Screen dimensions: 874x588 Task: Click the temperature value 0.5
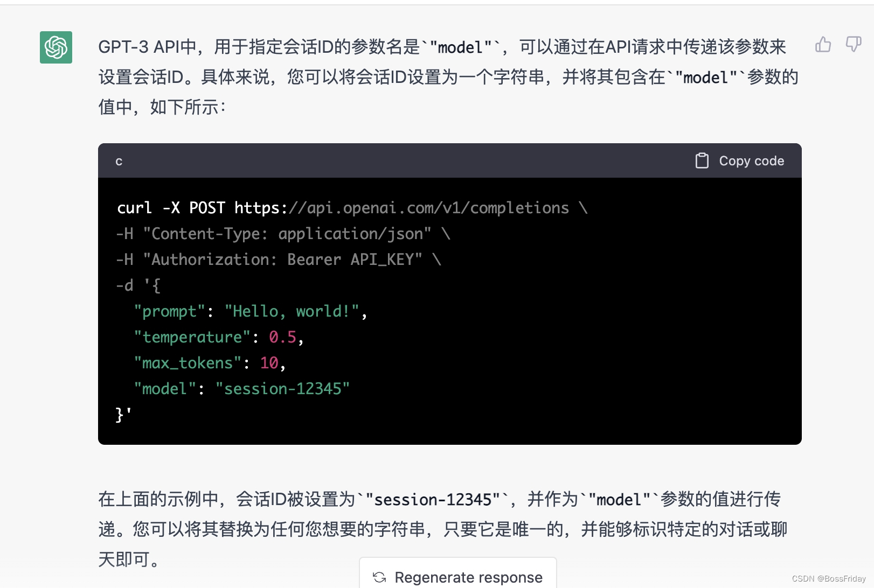(x=282, y=337)
